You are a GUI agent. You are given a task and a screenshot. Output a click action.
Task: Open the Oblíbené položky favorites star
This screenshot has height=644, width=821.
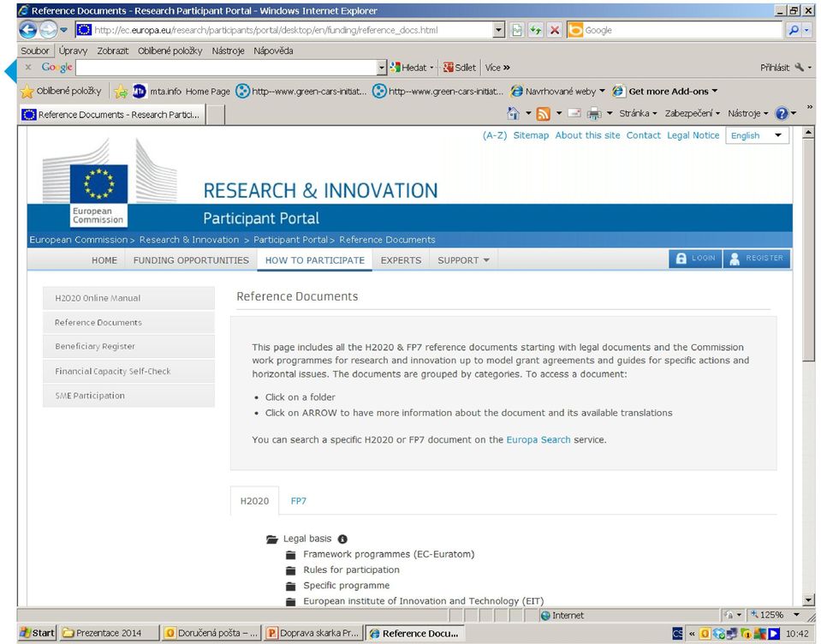(x=61, y=91)
